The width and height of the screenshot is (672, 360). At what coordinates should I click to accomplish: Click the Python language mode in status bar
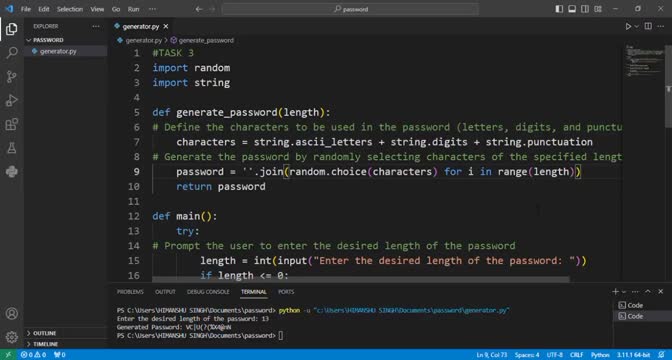pos(600,355)
